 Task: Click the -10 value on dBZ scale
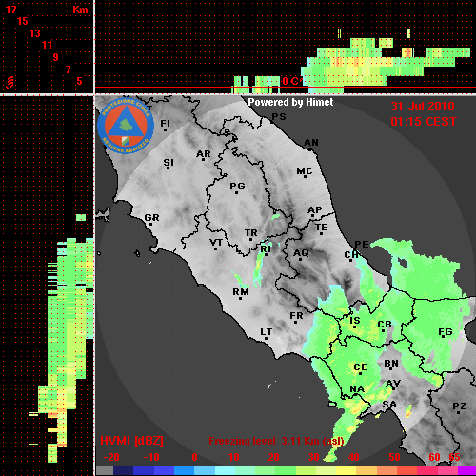tap(151, 457)
